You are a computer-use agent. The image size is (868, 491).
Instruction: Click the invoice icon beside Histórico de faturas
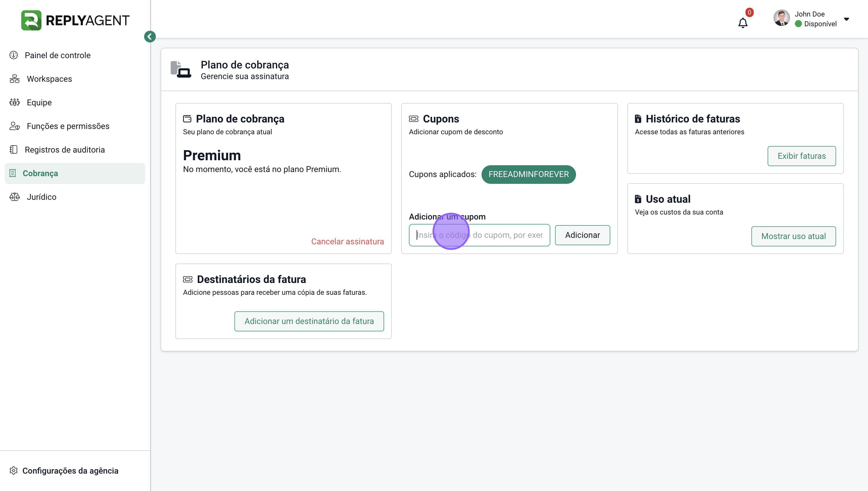point(638,119)
